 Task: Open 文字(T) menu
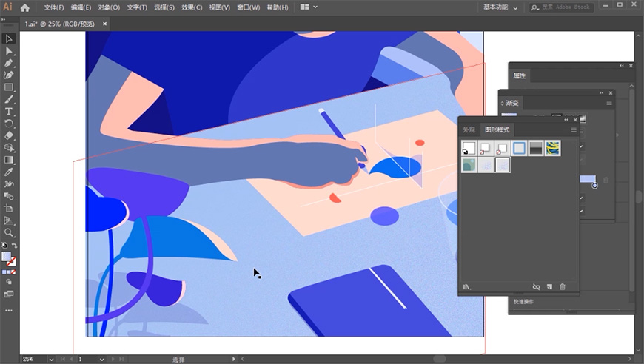tap(137, 7)
